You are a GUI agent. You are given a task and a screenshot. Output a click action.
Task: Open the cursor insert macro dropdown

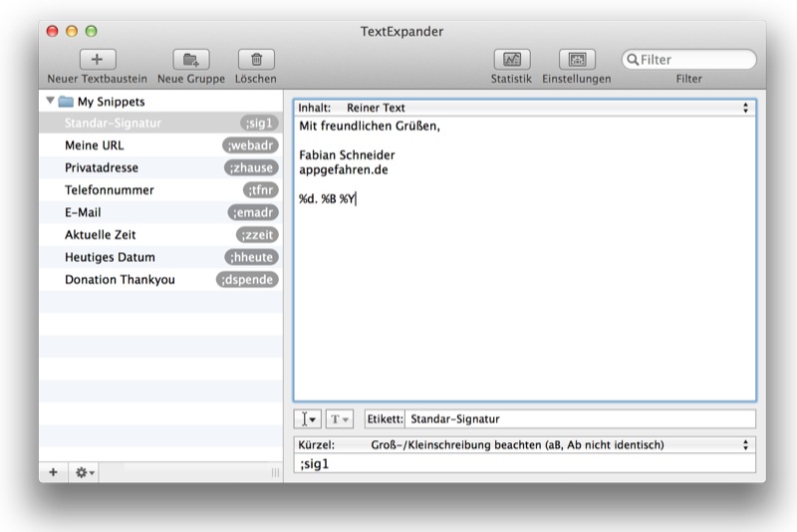[308, 419]
